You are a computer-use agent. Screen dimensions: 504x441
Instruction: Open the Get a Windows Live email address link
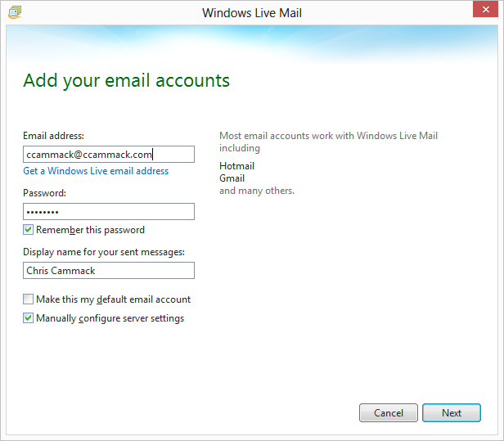click(x=96, y=171)
